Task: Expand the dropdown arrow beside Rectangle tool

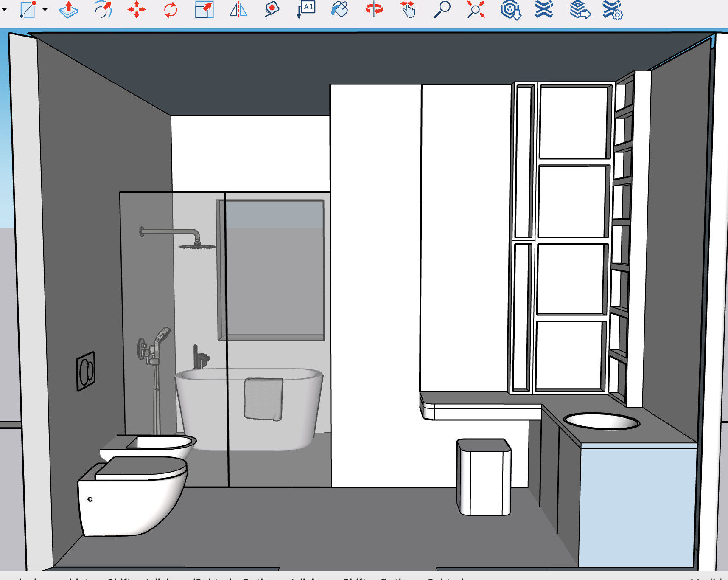Action: [45, 9]
